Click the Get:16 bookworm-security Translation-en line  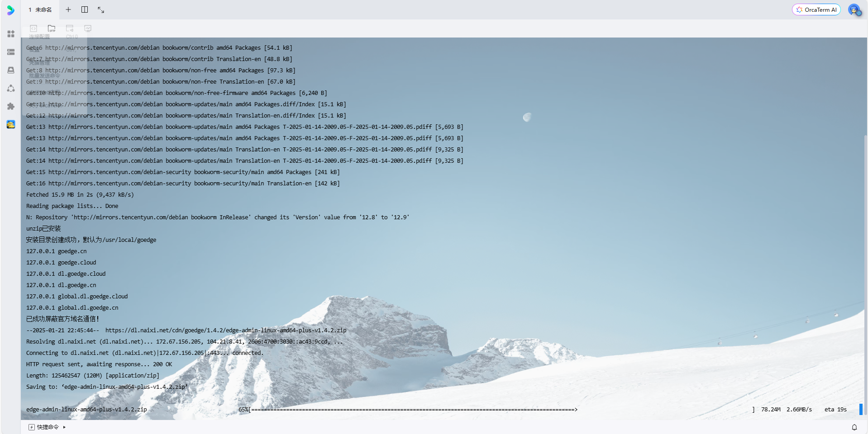click(183, 184)
